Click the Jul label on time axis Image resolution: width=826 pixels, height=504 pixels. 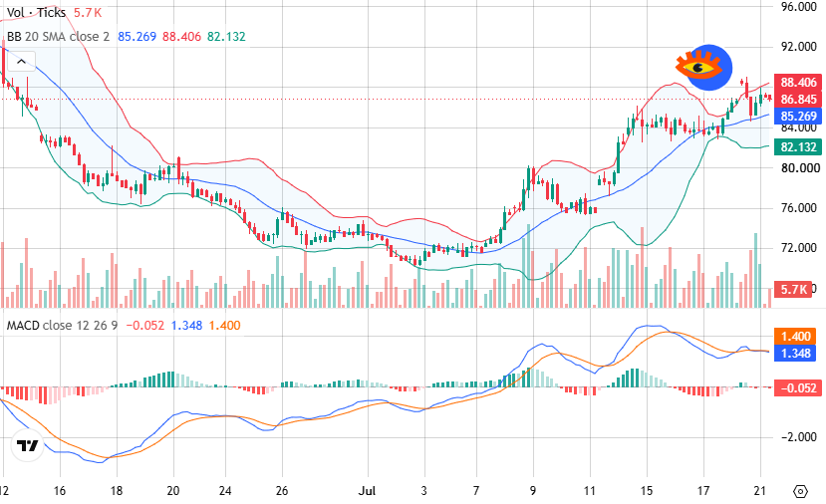point(367,491)
